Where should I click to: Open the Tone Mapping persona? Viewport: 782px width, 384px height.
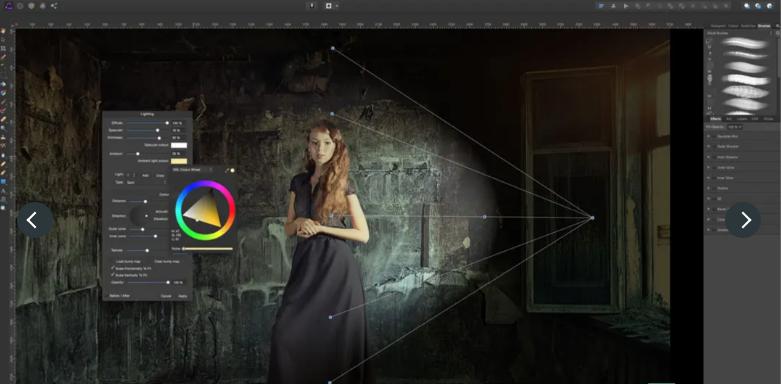click(42, 6)
